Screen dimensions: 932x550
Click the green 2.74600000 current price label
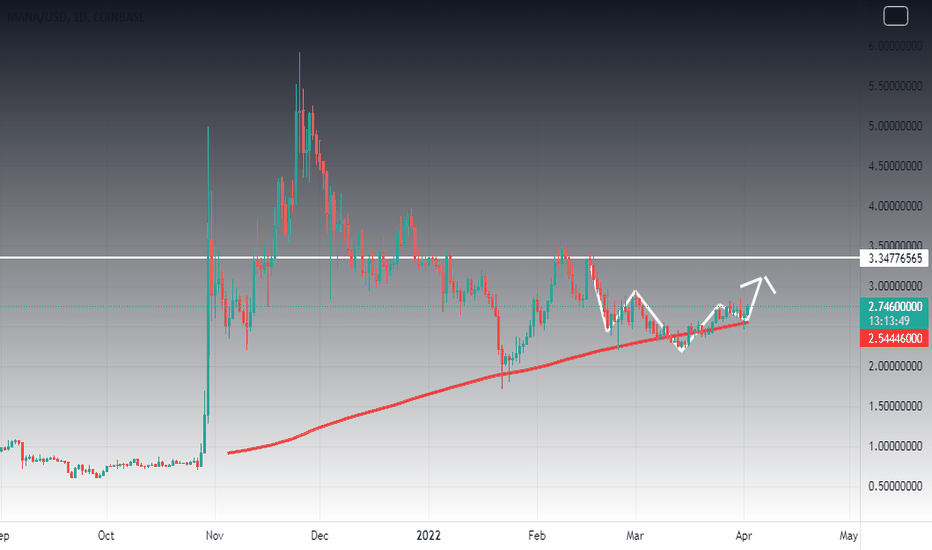coord(895,307)
